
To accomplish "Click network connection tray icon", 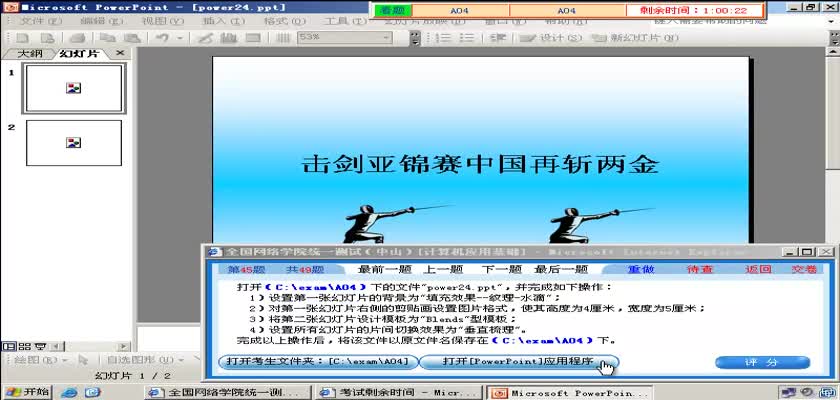I will tap(789, 393).
